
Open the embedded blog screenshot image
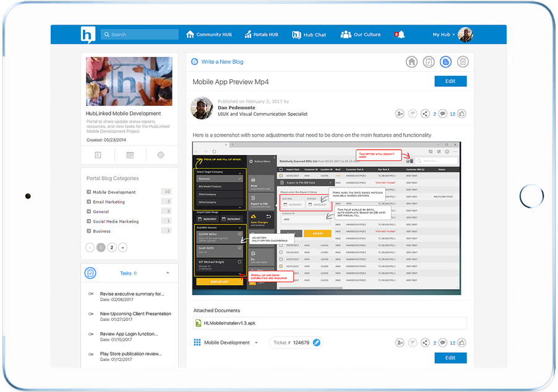pyautogui.click(x=327, y=218)
